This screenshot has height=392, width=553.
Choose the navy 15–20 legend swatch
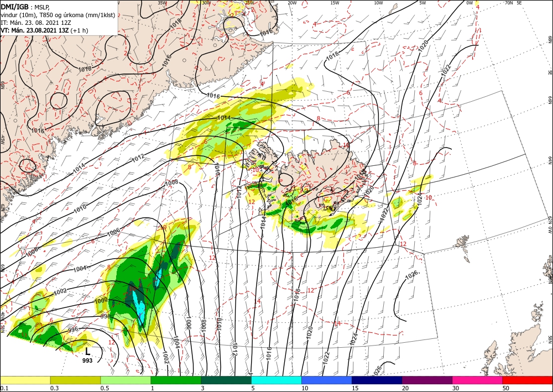(377, 380)
